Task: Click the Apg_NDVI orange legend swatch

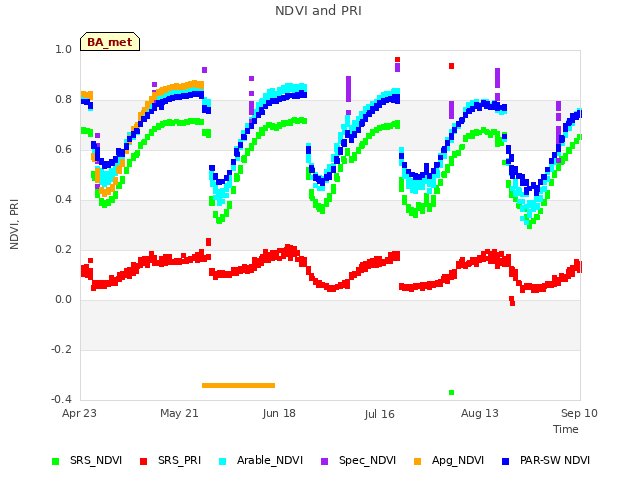Action: [x=417, y=461]
